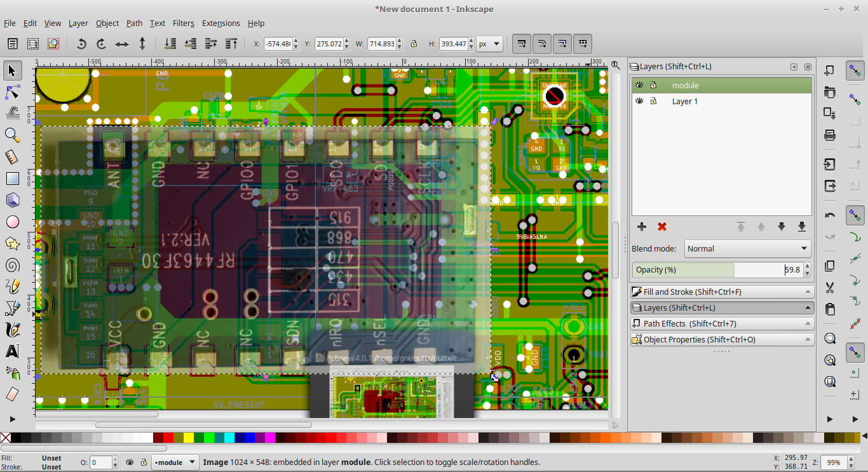
Task: Select the Ellipse tool
Action: (12, 222)
